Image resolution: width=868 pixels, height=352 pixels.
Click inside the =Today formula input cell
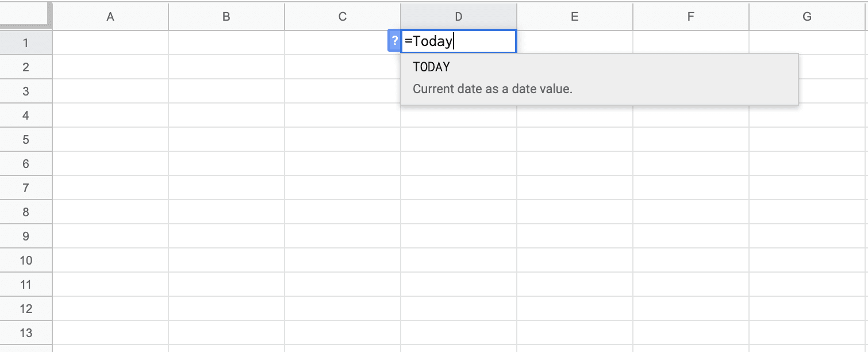[459, 41]
